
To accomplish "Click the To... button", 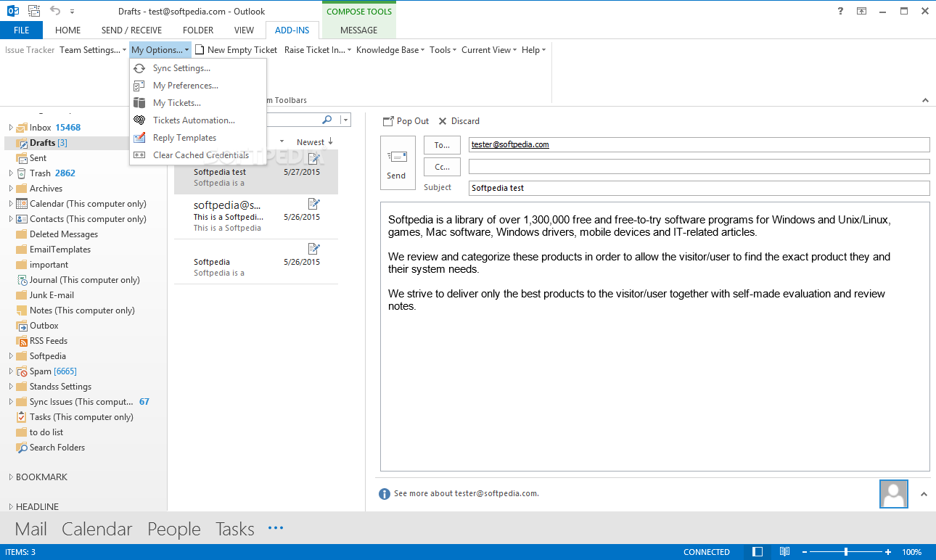I will (442, 145).
